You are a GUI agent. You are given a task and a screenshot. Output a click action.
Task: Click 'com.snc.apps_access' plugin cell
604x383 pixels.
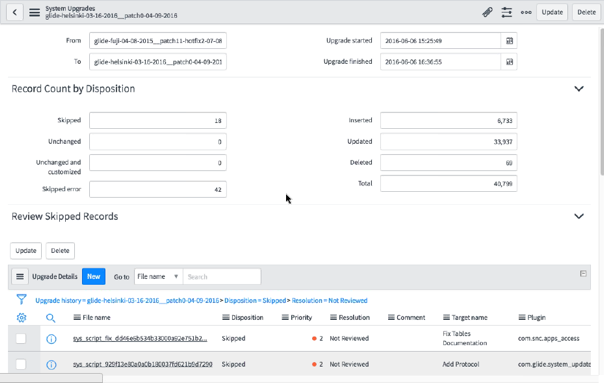tap(549, 338)
